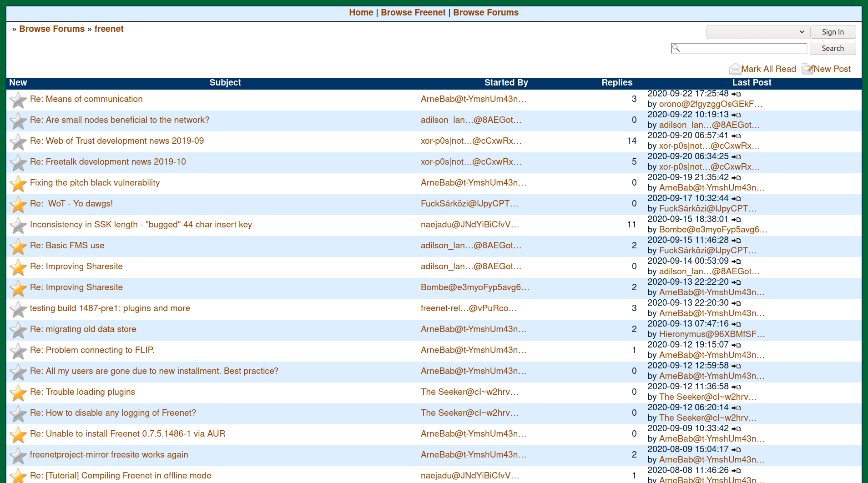Jump to last post arrow for 2020-08-09 15:04:17

(x=736, y=449)
